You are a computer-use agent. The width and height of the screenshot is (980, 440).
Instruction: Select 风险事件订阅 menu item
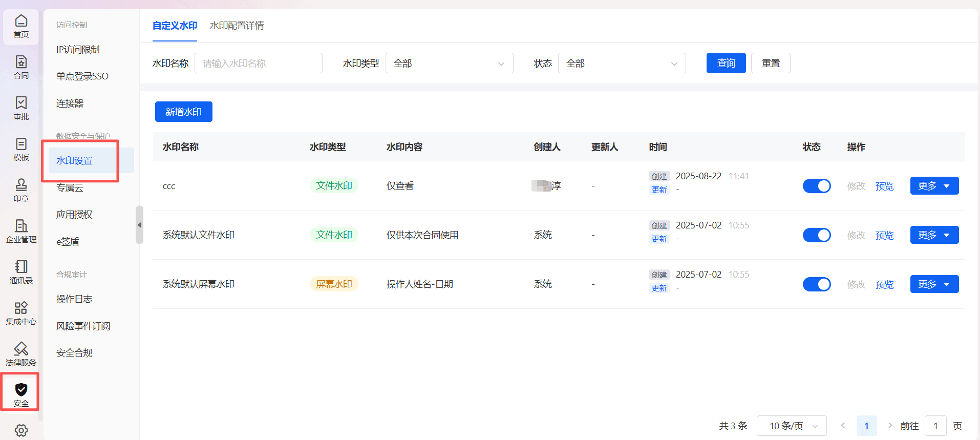83,326
